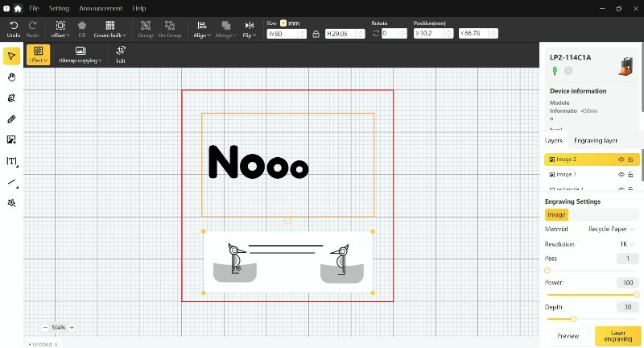
Task: Click the Laser engraving button
Action: pos(617,336)
